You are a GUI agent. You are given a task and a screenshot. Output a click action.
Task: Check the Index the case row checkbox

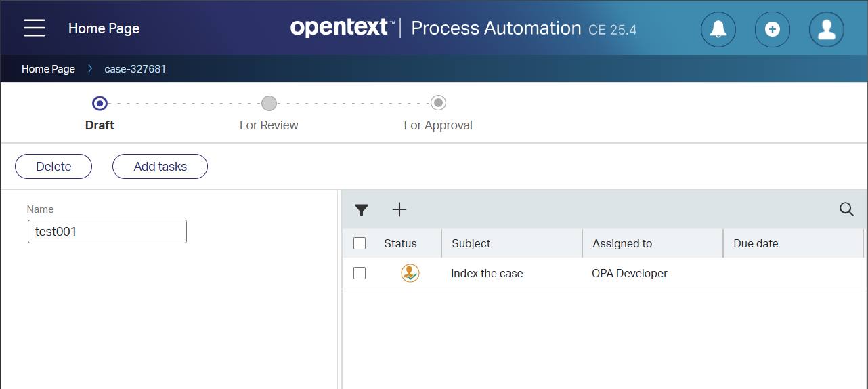click(x=360, y=273)
